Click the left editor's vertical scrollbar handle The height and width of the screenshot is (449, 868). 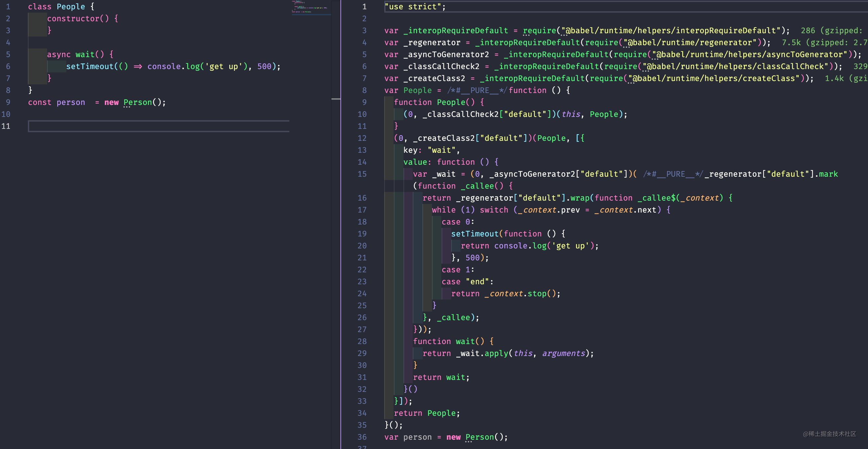pos(335,99)
